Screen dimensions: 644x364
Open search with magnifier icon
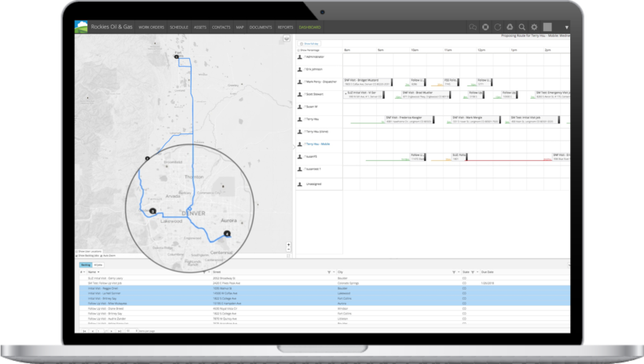click(x=522, y=27)
